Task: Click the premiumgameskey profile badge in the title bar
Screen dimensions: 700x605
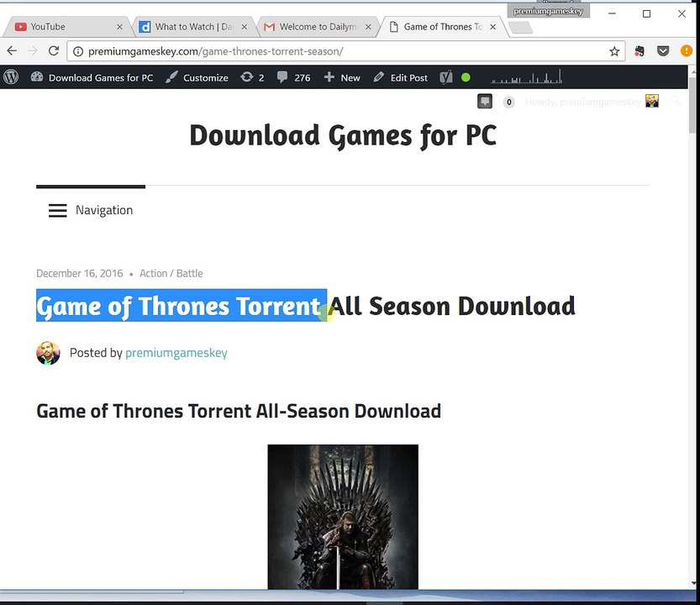Action: [548, 11]
